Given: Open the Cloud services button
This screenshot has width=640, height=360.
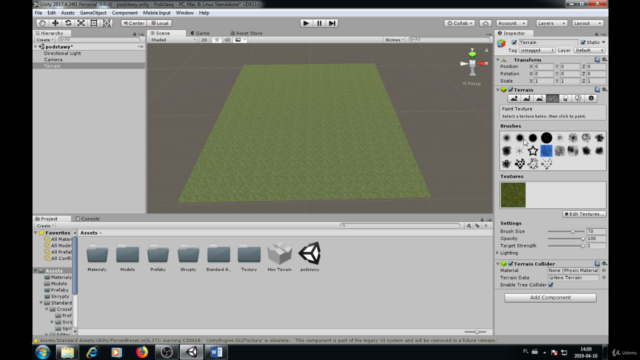Looking at the screenshot, I should point(485,23).
